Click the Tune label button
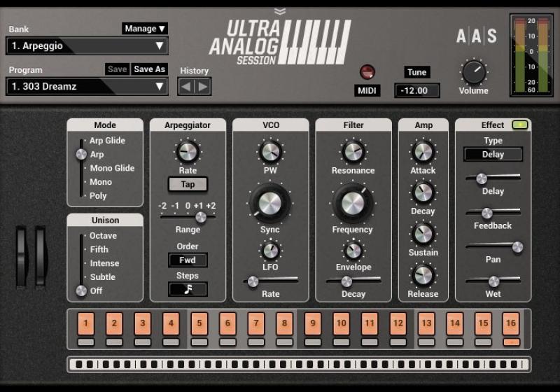The width and height of the screenshot is (560, 392). (x=416, y=72)
